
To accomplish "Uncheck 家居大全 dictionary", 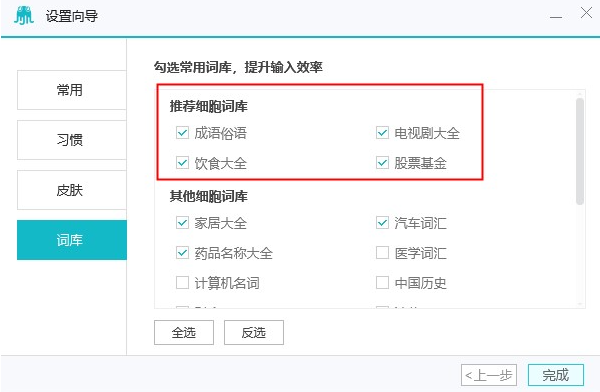I will pos(183,222).
